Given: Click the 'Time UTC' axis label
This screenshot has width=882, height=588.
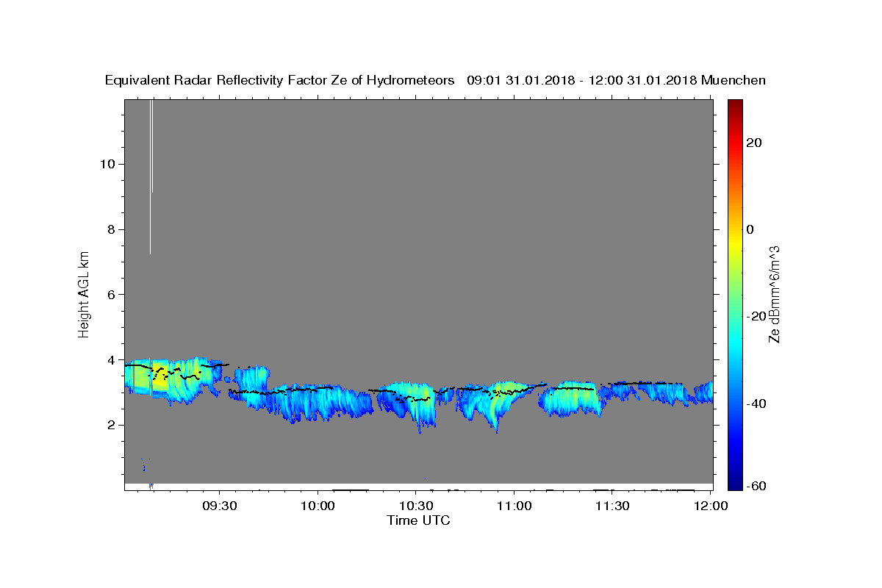Looking at the screenshot, I should [x=418, y=520].
